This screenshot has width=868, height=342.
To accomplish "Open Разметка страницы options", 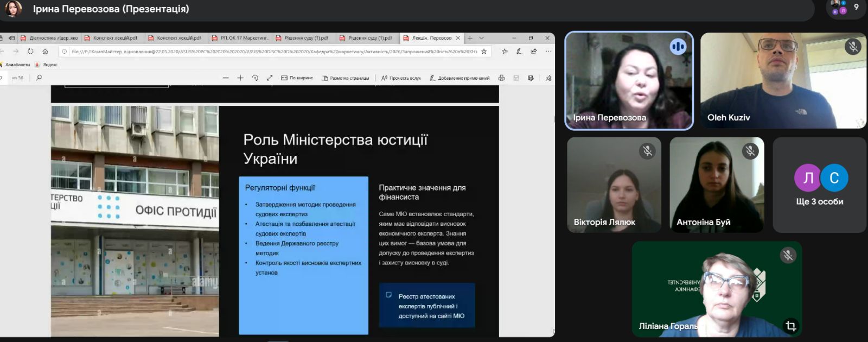I will pos(346,78).
